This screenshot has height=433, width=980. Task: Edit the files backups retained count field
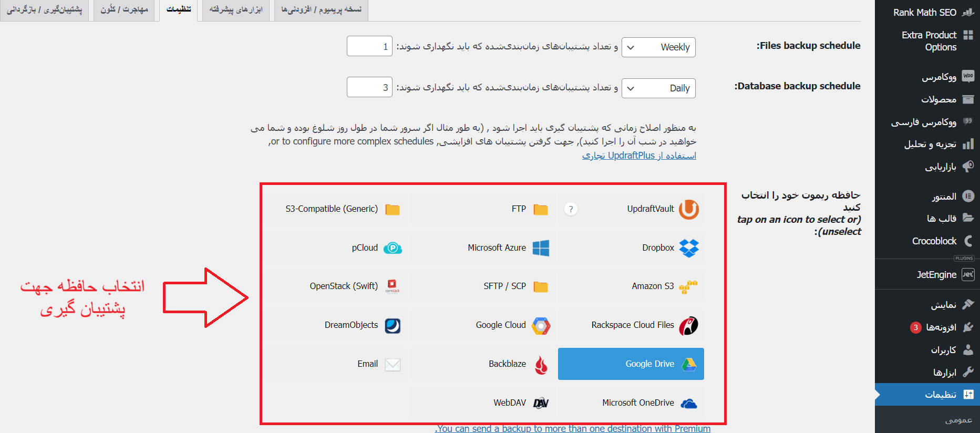370,46
